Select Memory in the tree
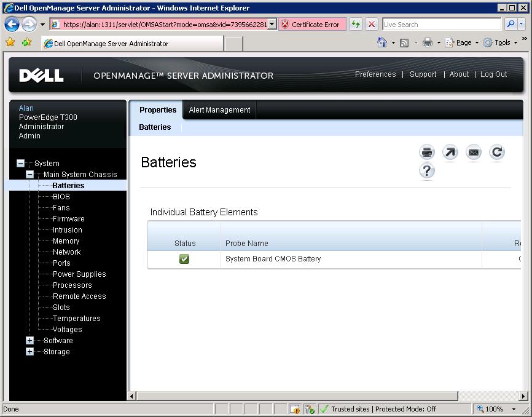 coord(66,241)
